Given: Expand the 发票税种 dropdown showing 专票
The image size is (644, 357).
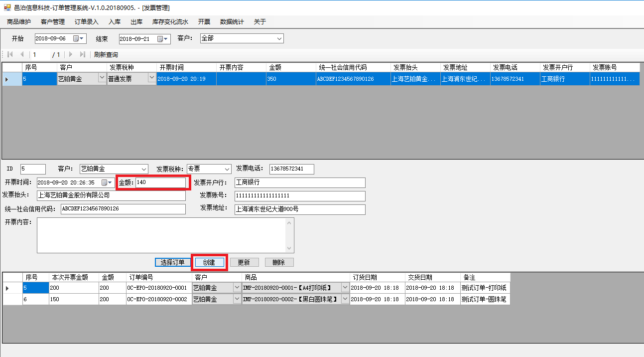Looking at the screenshot, I should (227, 169).
